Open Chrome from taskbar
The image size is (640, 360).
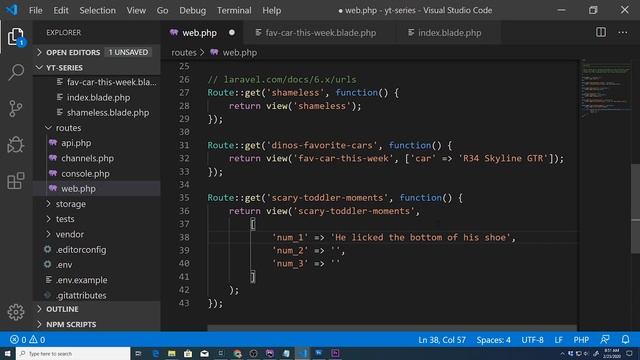coord(238,353)
